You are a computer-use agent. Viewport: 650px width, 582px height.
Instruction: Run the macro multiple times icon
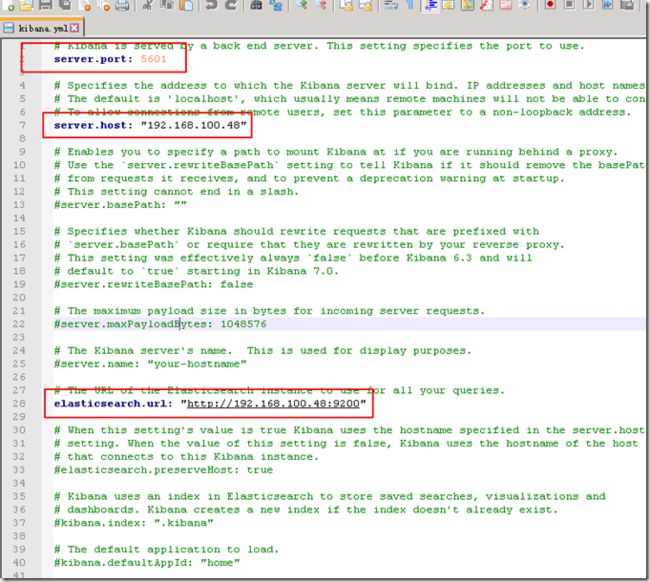[x=607, y=5]
